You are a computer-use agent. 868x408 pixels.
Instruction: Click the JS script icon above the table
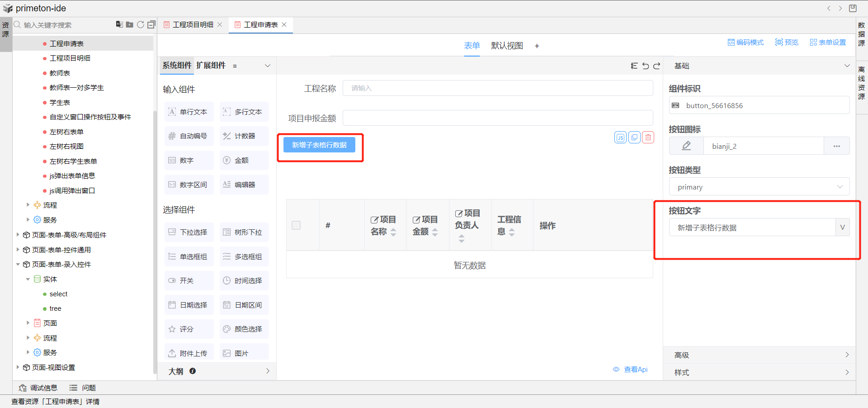tap(620, 138)
